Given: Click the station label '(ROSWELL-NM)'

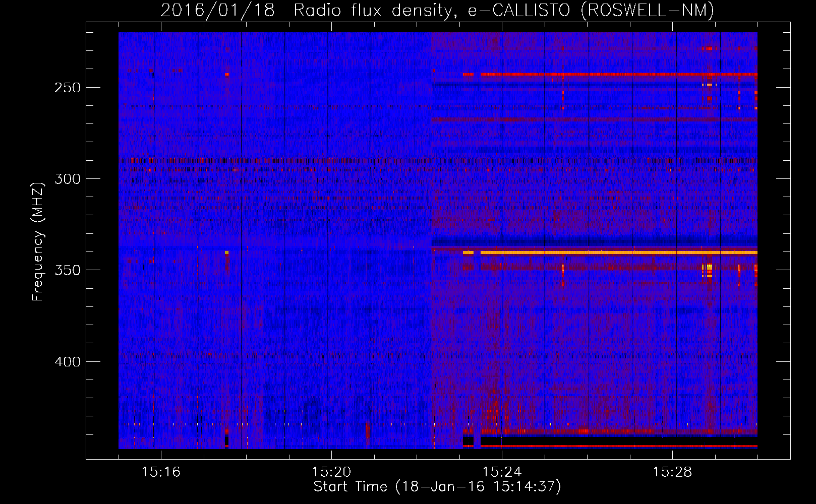Looking at the screenshot, I should [x=648, y=10].
